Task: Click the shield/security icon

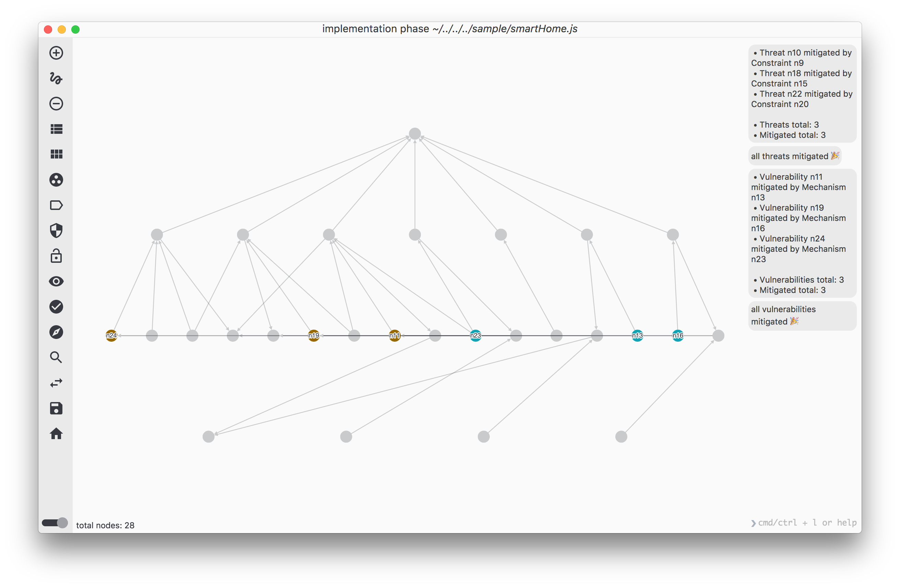Action: (x=55, y=230)
